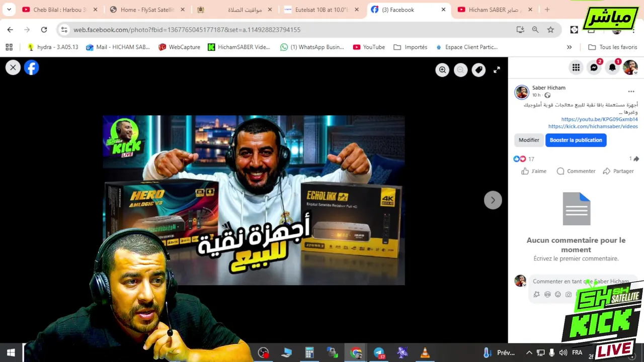Enter fullscreen photo view

[497, 70]
